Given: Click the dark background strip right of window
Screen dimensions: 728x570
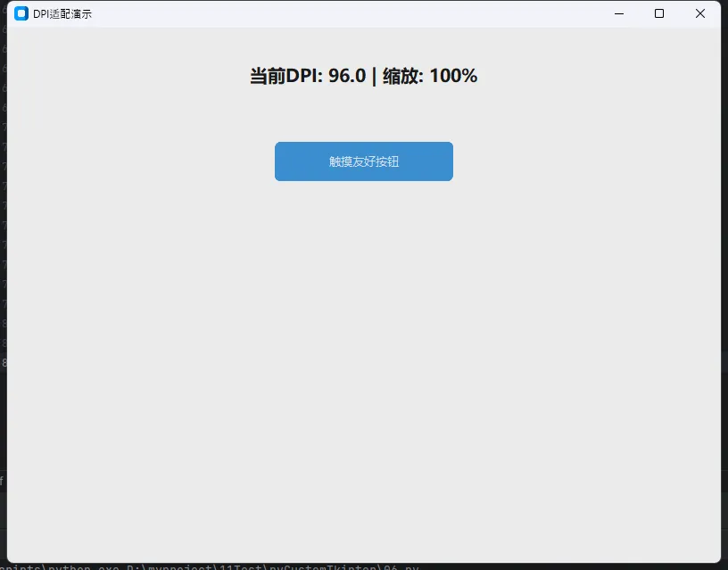Looking at the screenshot, I should (724, 268).
